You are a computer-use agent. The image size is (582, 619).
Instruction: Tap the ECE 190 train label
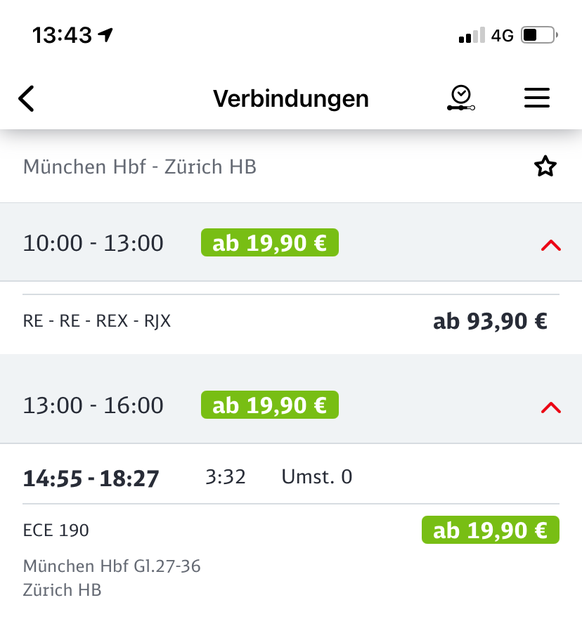coord(56,530)
